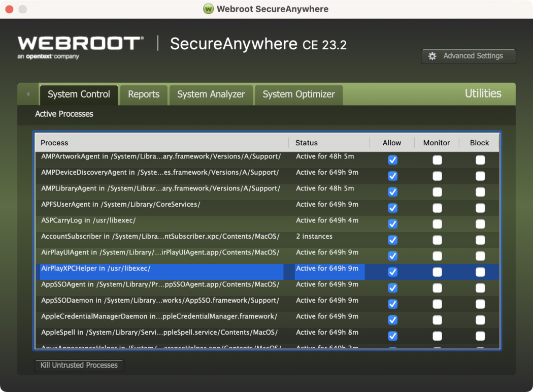This screenshot has width=533, height=392.
Task: Enable Monitor for AppleCredentialManagerDaemon
Action: pos(437,320)
